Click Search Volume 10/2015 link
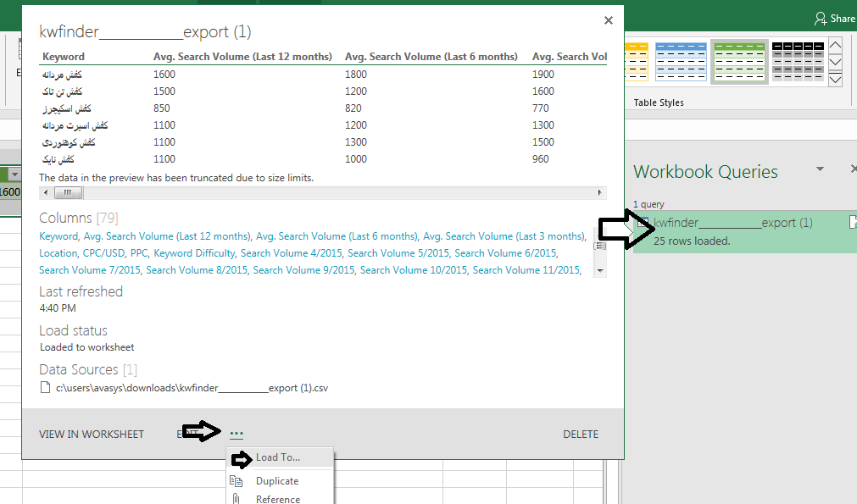This screenshot has width=857, height=504. pos(414,270)
